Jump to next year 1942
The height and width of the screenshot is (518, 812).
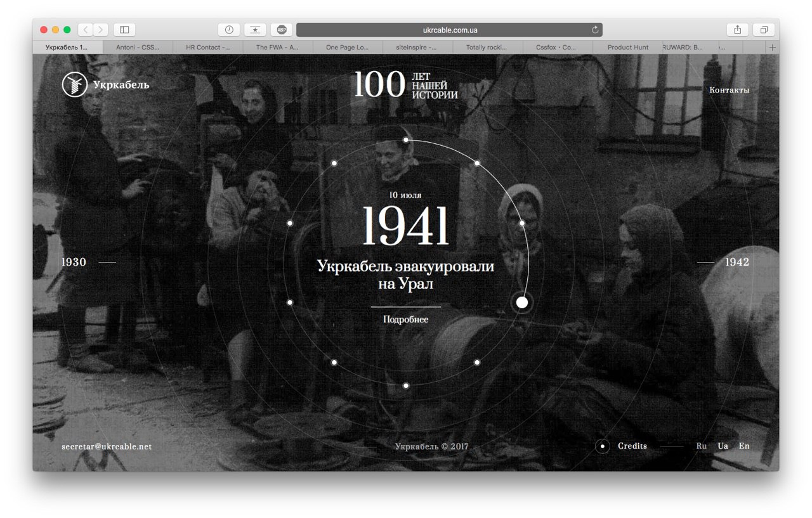pyautogui.click(x=737, y=262)
